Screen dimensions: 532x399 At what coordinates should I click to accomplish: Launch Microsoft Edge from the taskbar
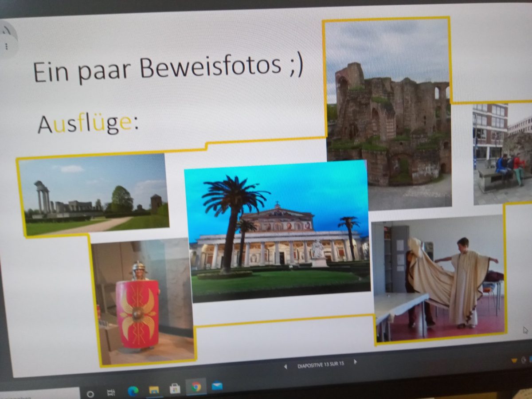pyautogui.click(x=133, y=391)
